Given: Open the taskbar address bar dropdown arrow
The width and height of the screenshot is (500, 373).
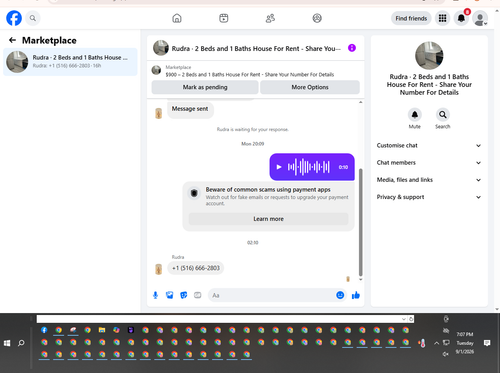Looking at the screenshot, I should tap(404, 319).
